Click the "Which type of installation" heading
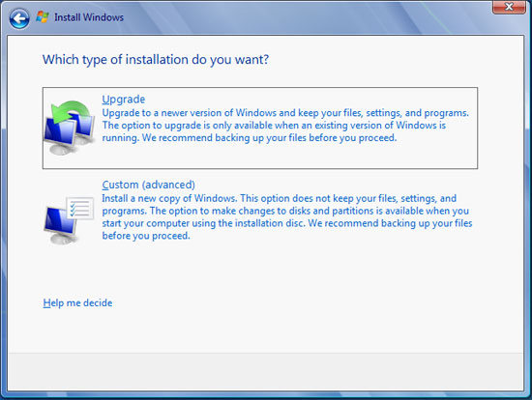 156,60
